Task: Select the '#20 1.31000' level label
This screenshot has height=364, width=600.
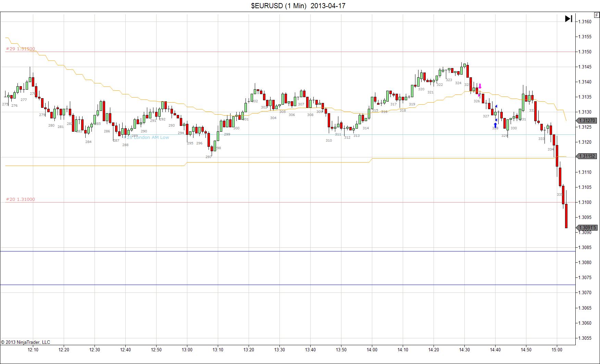Action: click(x=21, y=199)
